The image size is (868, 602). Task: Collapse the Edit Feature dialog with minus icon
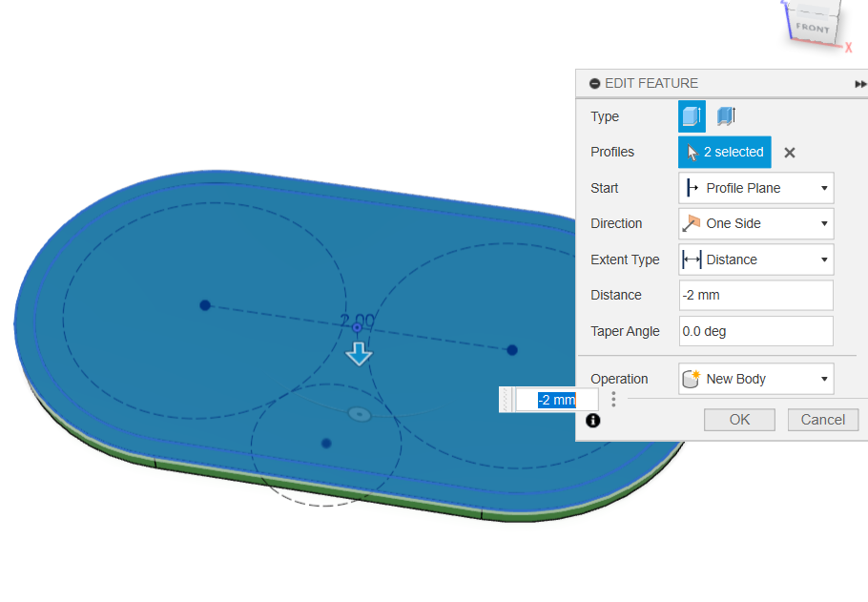(x=594, y=84)
